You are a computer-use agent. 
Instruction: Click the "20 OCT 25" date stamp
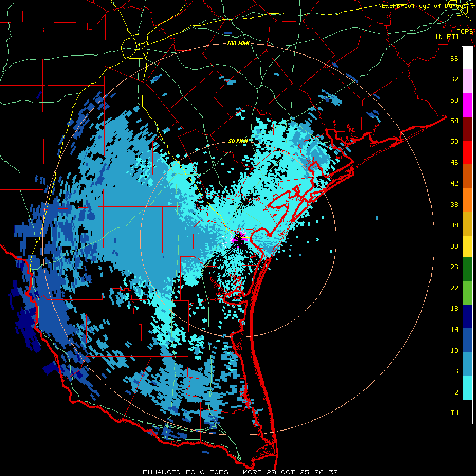click(x=289, y=472)
